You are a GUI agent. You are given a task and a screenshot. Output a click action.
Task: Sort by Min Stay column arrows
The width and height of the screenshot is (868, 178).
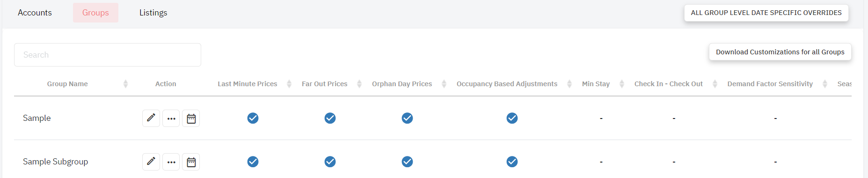point(622,84)
